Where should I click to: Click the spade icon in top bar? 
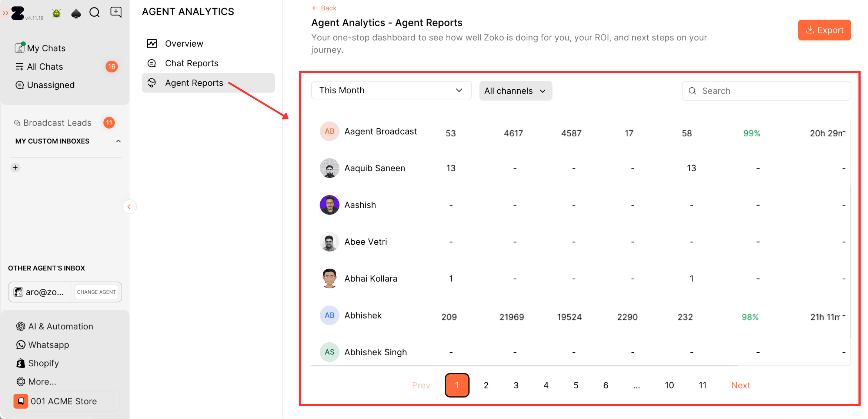76,13
